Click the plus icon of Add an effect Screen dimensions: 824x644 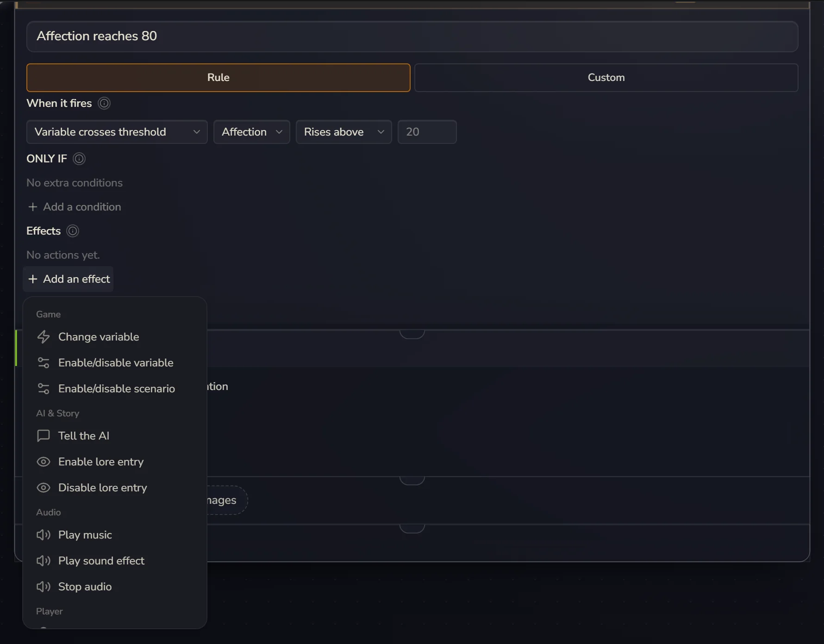point(32,279)
